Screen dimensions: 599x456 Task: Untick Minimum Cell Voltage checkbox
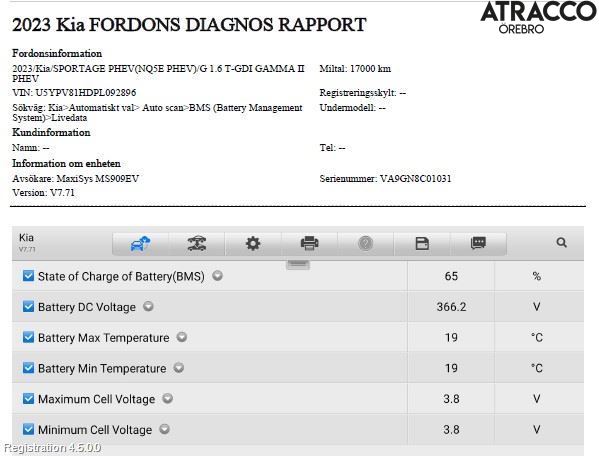point(28,429)
